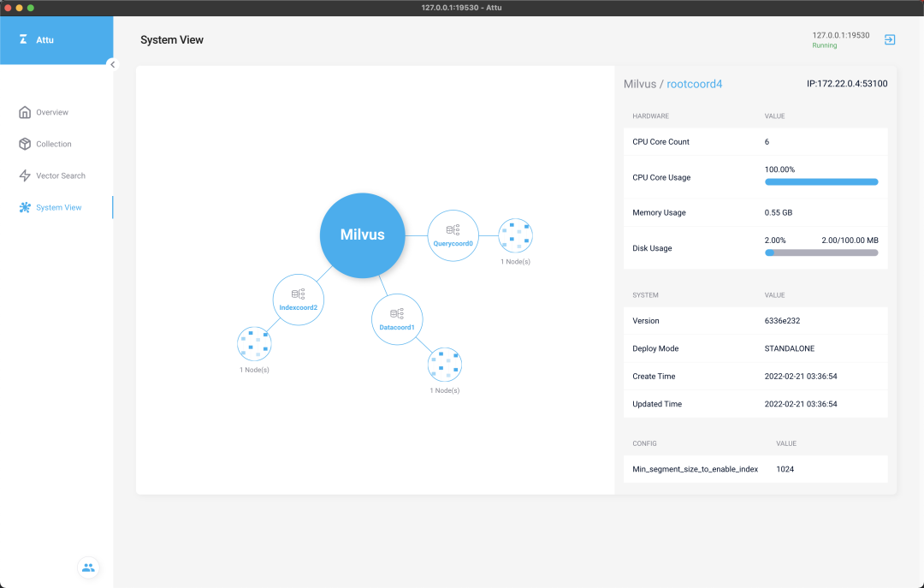The height and width of the screenshot is (588, 924).
Task: Click the SYSTEM section header
Action: click(x=645, y=295)
